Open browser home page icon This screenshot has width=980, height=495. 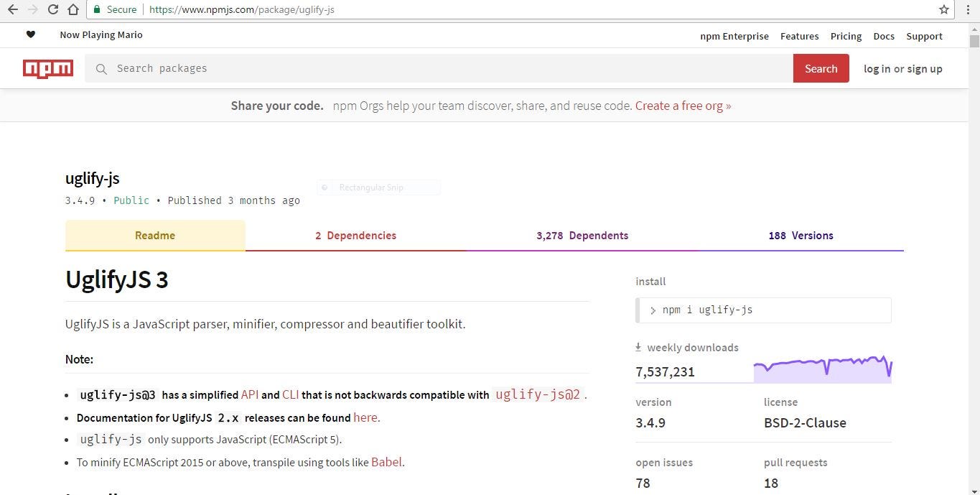pos(73,9)
